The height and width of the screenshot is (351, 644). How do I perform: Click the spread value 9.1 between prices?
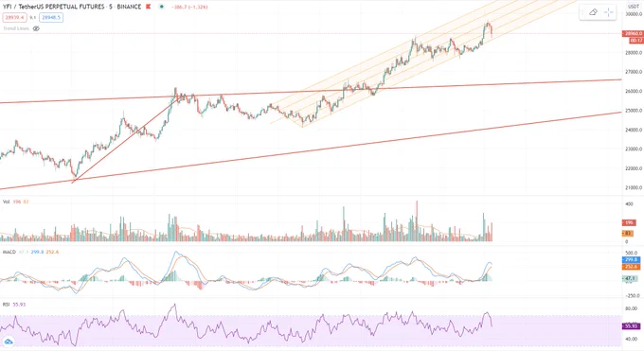click(33, 18)
